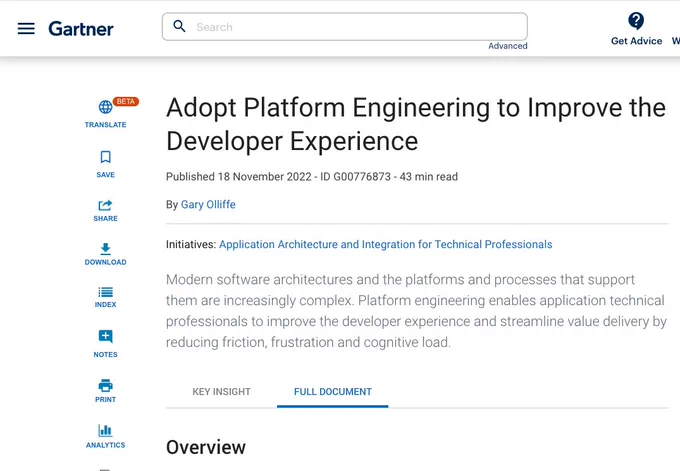This screenshot has width=680, height=471.
Task: Select the Full Document tab
Action: (x=333, y=392)
